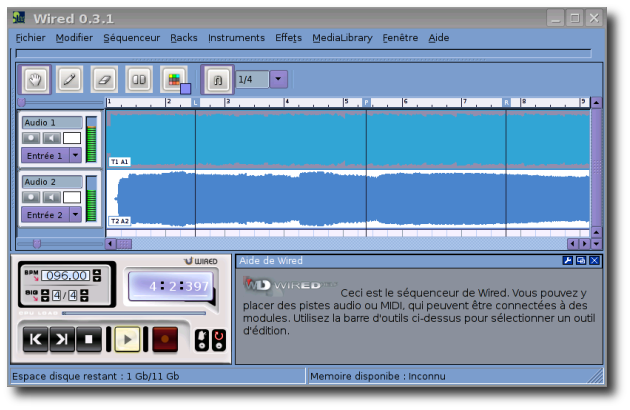630x410 pixels.
Task: Decrease signature denominator with down arrow
Action: [x=84, y=299]
